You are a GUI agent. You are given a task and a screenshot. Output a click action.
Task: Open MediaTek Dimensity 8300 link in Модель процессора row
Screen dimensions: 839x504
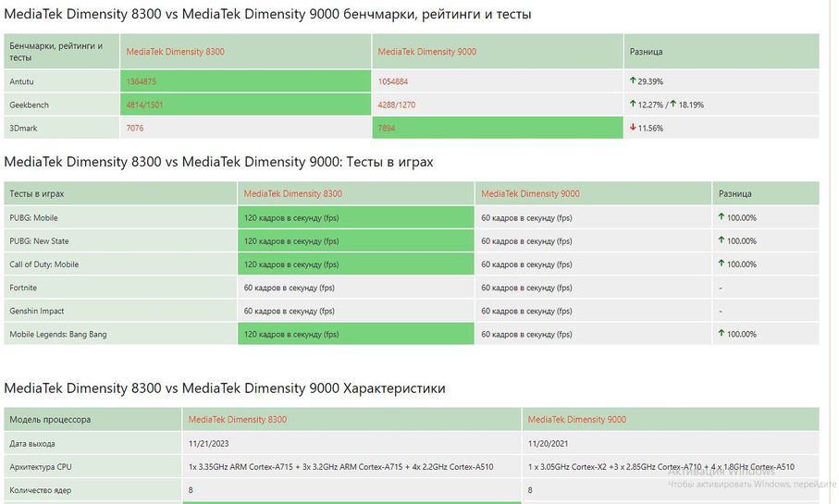click(x=238, y=420)
